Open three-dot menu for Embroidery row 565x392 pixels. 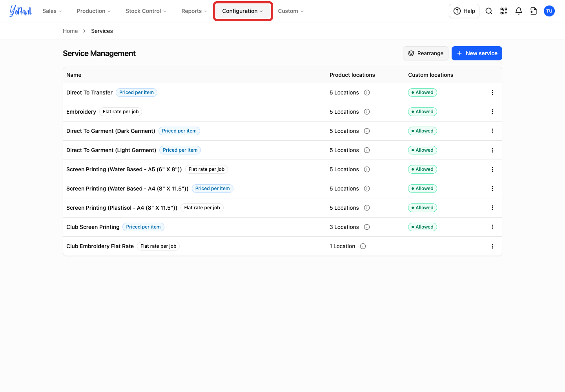(x=492, y=112)
